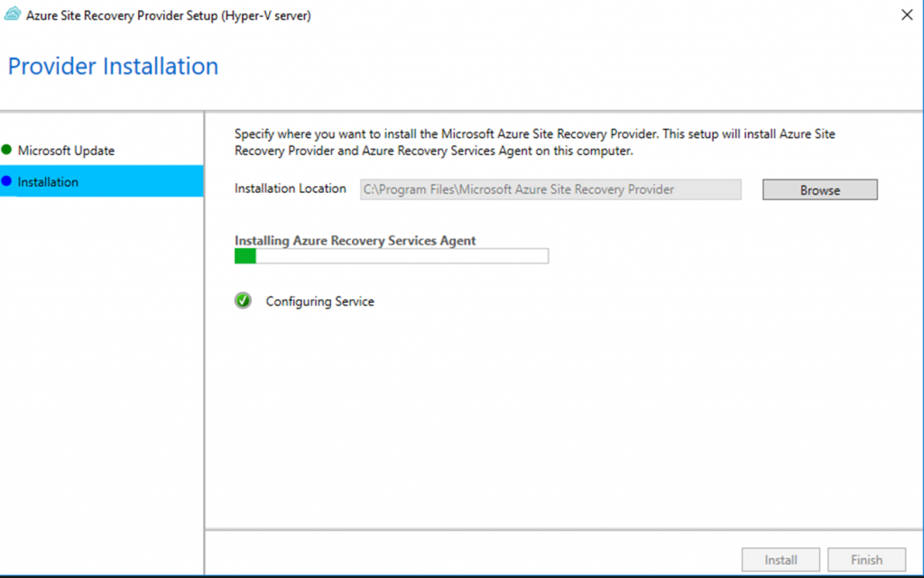Click the Configuring Service status text
This screenshot has width=924, height=578.
click(319, 301)
